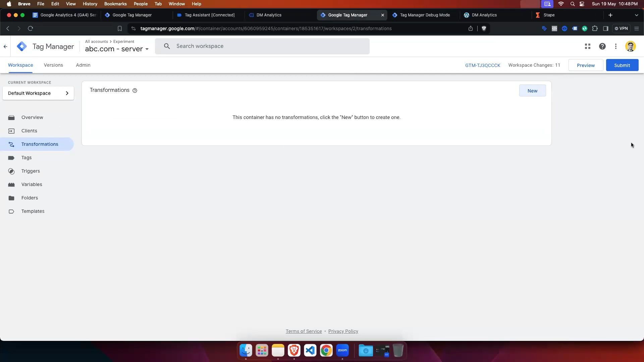Expand the Default Workspace selector
Image resolution: width=644 pixels, height=362 pixels.
(38, 93)
